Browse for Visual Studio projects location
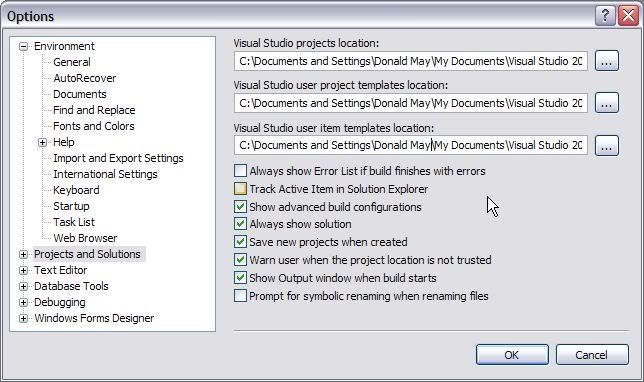 [x=607, y=61]
